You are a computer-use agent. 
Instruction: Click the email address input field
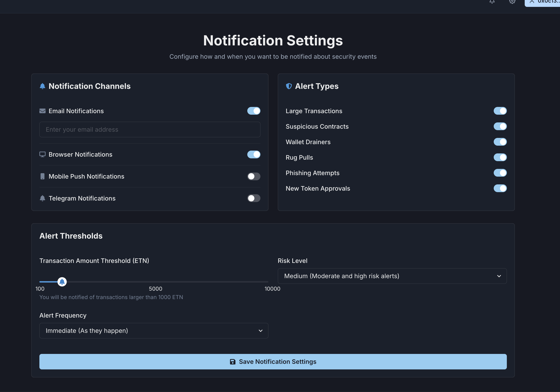150,130
